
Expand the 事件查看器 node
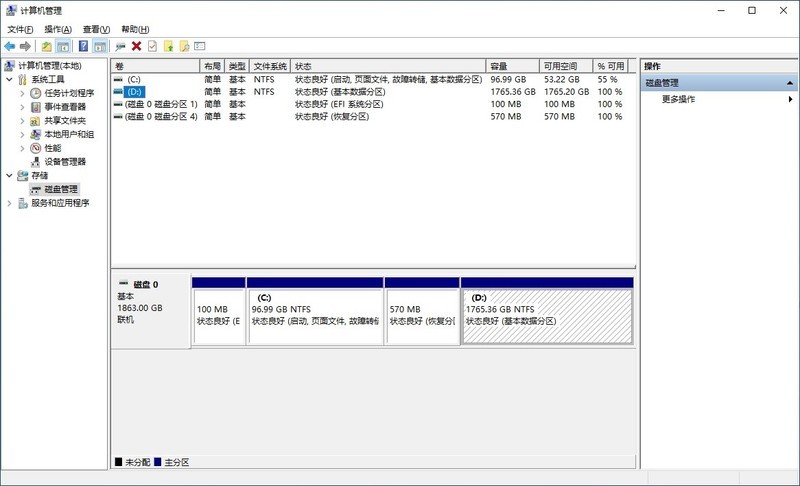click(x=22, y=107)
